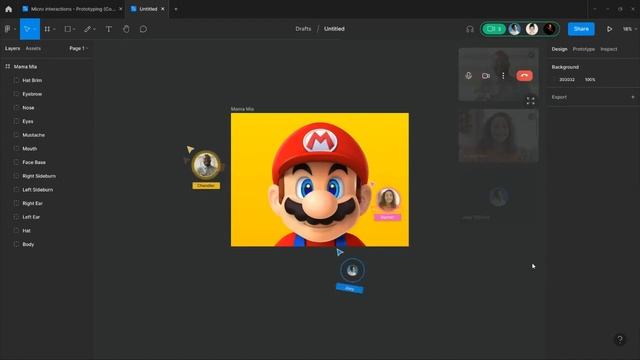
Task: Click the first collaborator avatar in toolbar
Action: 514,29
